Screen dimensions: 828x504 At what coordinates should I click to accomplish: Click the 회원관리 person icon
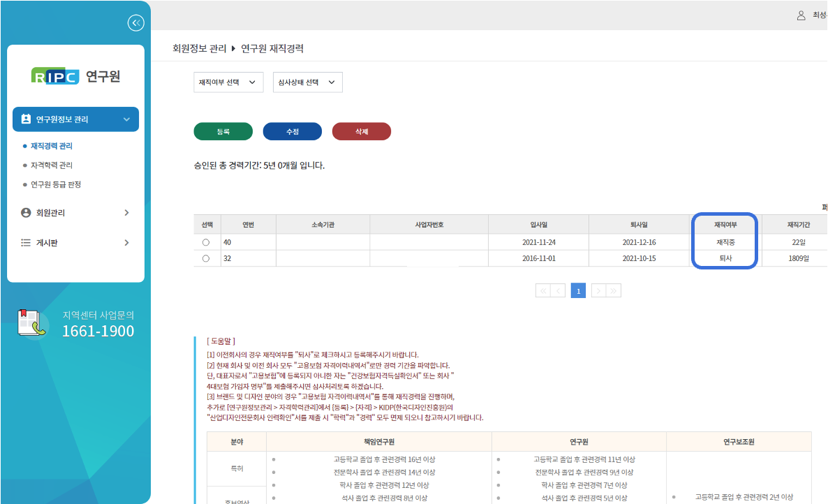coord(26,212)
